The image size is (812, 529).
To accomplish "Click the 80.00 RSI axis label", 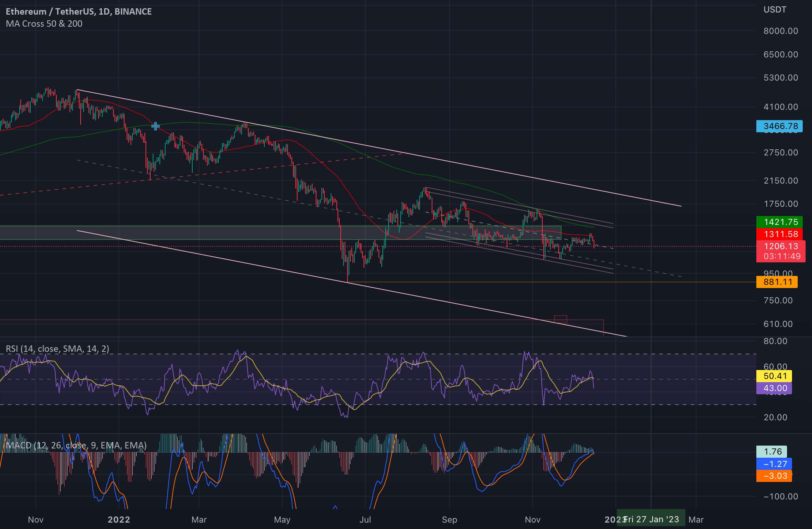I will tap(775, 341).
